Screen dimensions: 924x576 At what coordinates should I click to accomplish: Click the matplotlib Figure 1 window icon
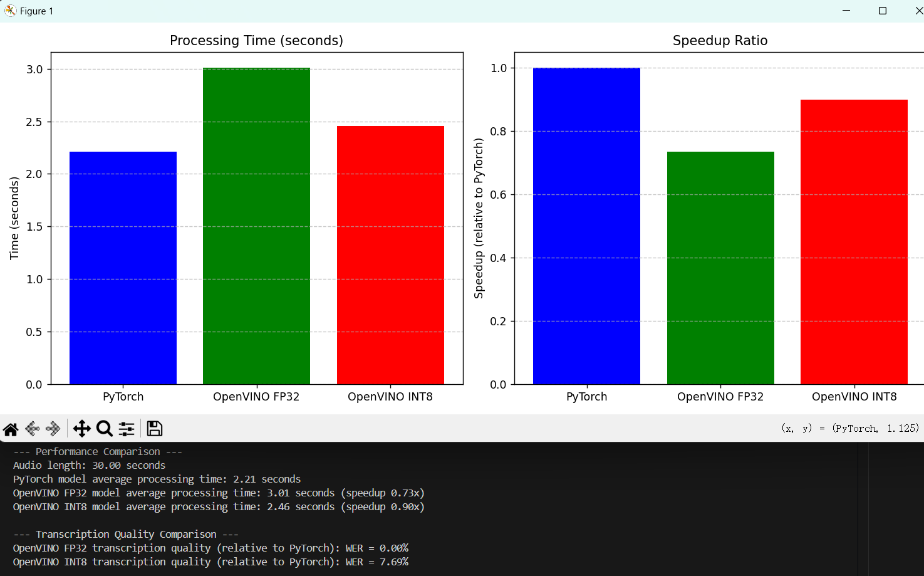tap(10, 11)
